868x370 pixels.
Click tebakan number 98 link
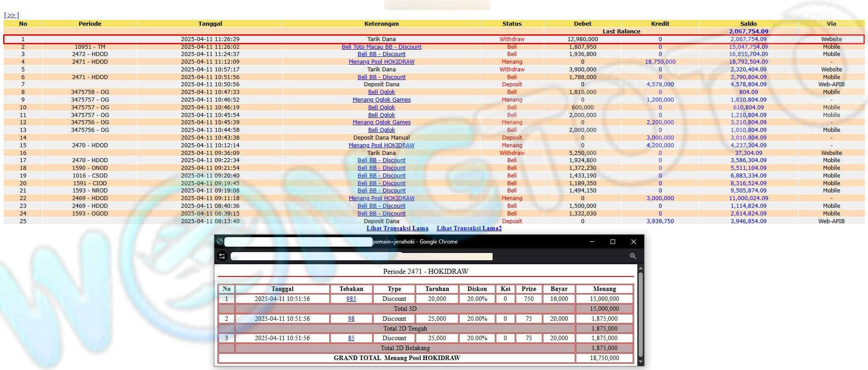(x=351, y=319)
